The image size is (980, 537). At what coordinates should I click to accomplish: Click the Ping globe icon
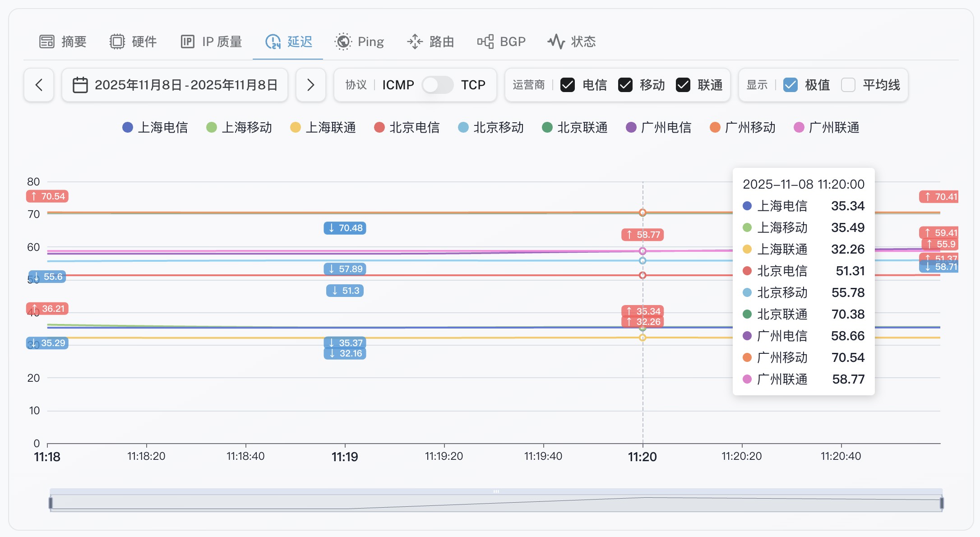tap(343, 42)
